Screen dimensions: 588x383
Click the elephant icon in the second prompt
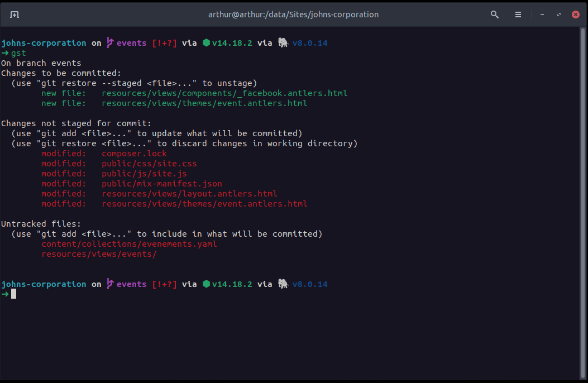click(283, 284)
